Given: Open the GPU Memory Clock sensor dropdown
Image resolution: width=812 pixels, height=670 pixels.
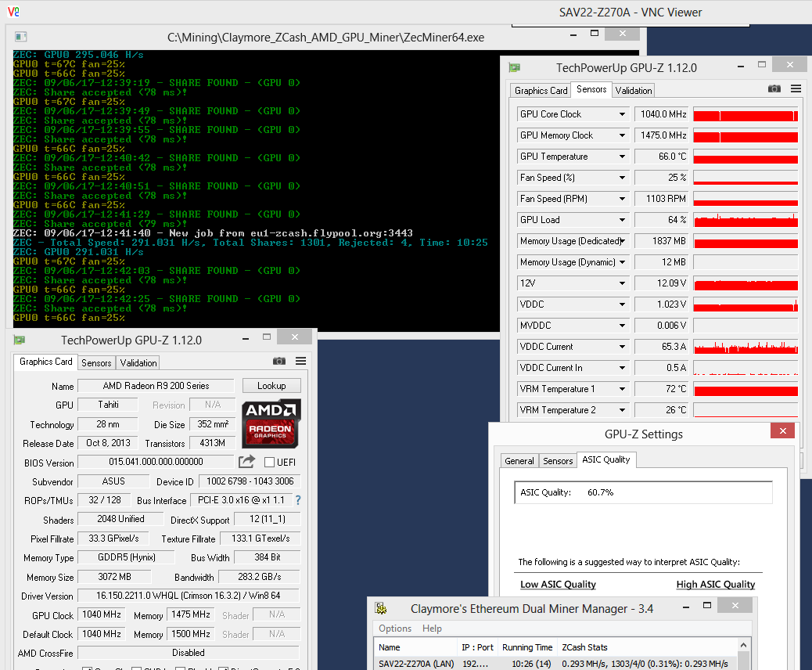Looking at the screenshot, I should tap(622, 135).
